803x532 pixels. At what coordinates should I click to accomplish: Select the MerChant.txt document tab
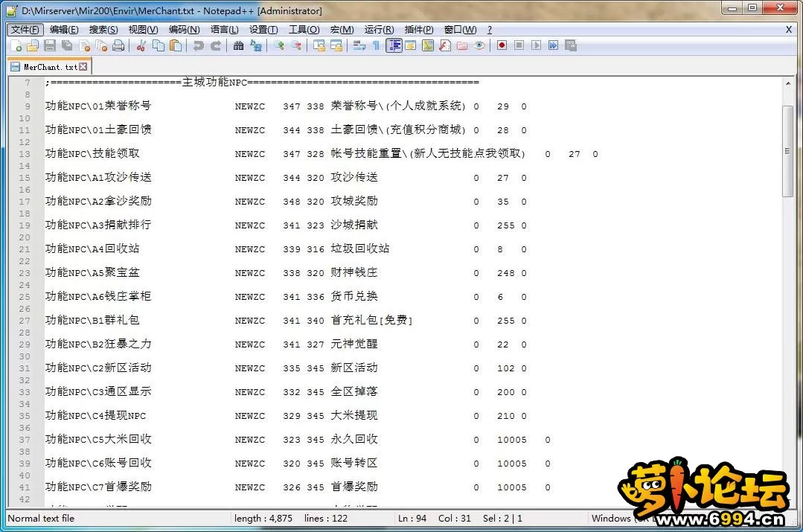(49, 67)
